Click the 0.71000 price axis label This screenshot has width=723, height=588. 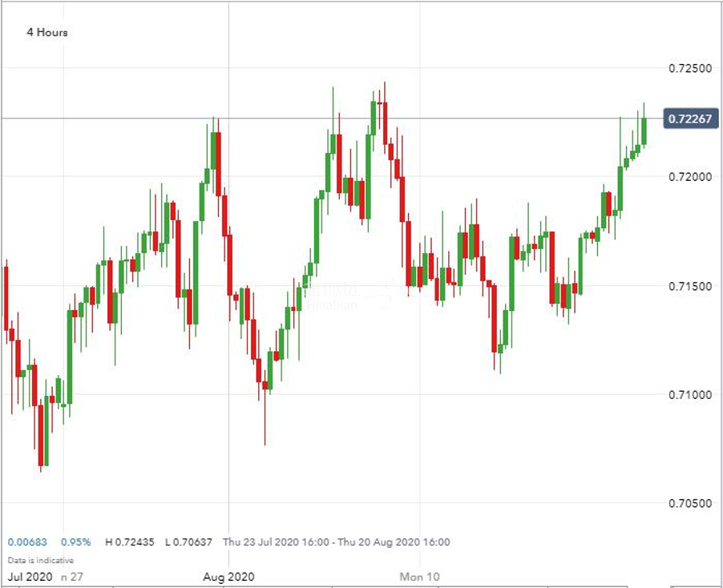point(691,395)
